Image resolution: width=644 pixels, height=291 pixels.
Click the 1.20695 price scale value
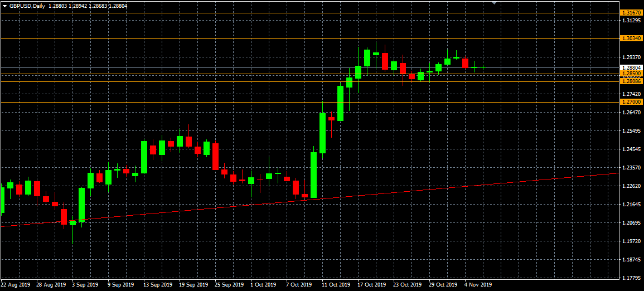632,224
